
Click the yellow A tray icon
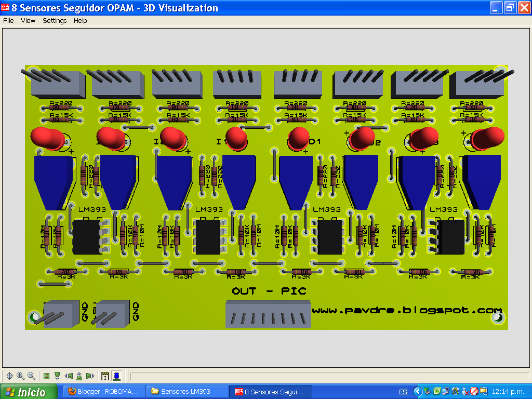455,392
